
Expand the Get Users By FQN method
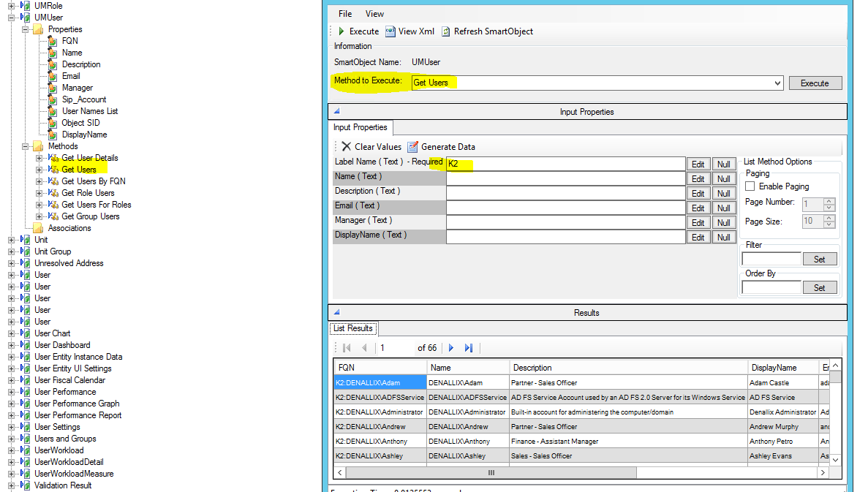point(39,181)
